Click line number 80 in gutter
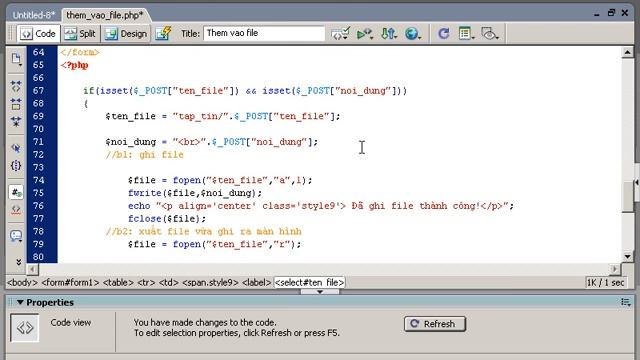Viewport: 640px width, 360px height. point(38,257)
